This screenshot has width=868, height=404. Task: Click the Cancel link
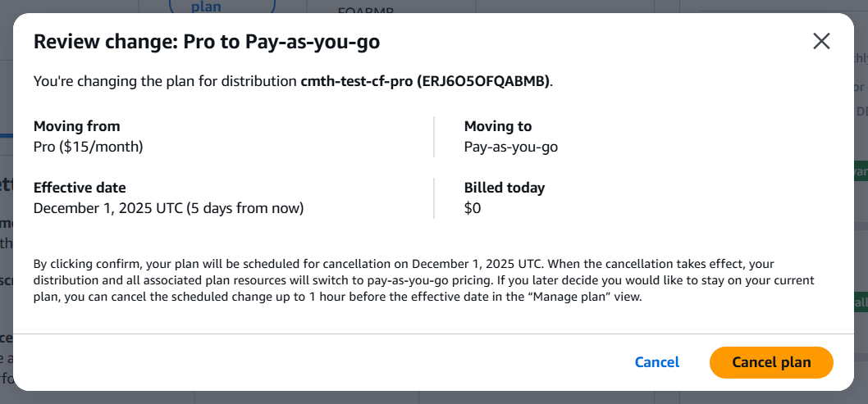tap(656, 362)
